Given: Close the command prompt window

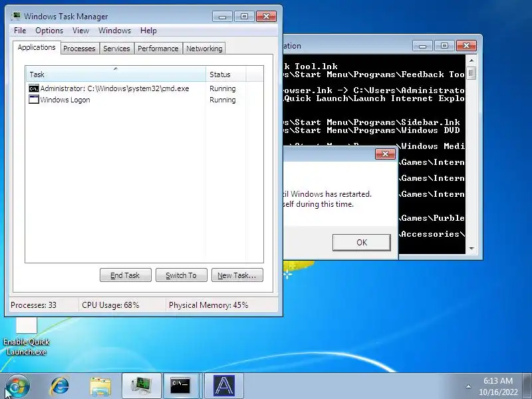Looking at the screenshot, I should (x=466, y=46).
